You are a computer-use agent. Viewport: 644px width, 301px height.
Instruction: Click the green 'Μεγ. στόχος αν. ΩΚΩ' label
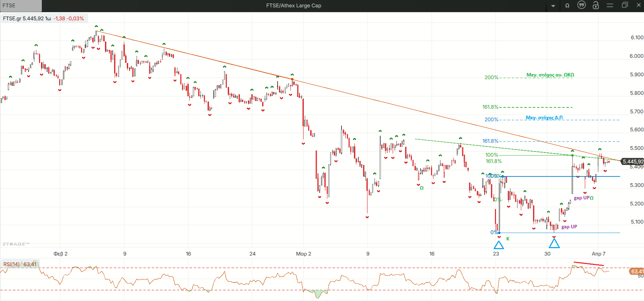(550, 75)
